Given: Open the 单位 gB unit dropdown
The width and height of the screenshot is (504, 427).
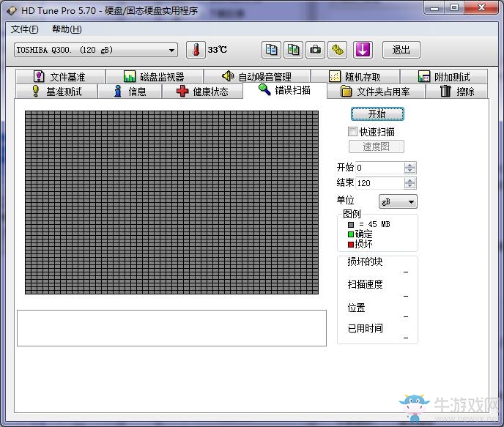Looking at the screenshot, I should click(x=398, y=201).
